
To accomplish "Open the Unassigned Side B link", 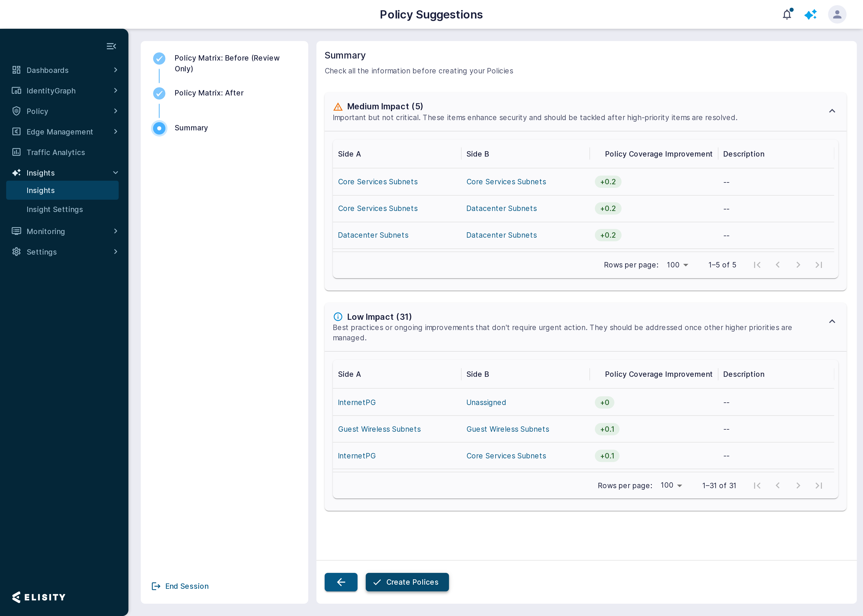I will click(486, 402).
